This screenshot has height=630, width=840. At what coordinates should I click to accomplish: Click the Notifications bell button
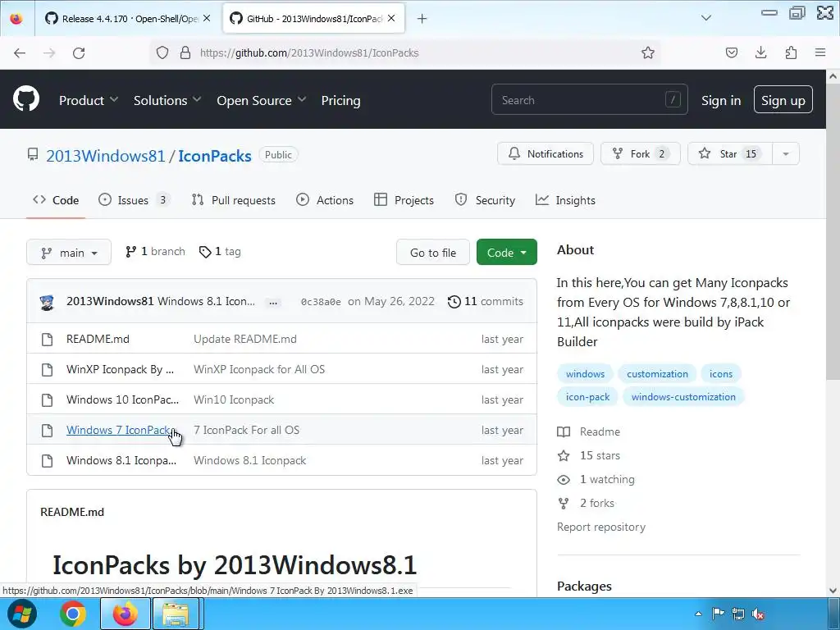[x=546, y=153]
